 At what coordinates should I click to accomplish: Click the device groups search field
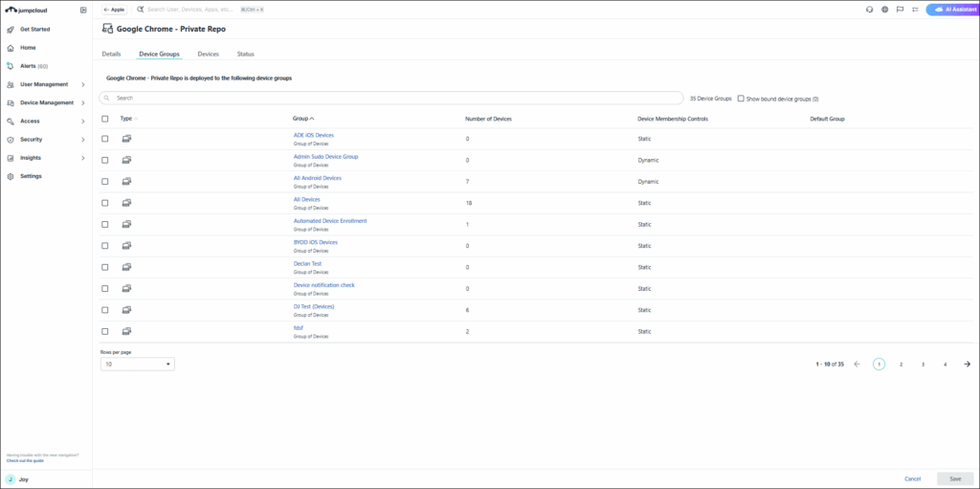(x=392, y=98)
